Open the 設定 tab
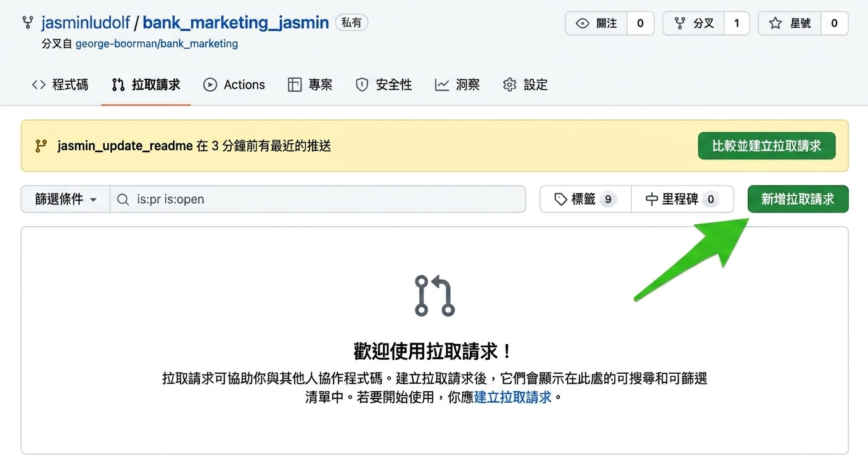Viewport: 868px width, 473px height. (x=525, y=85)
